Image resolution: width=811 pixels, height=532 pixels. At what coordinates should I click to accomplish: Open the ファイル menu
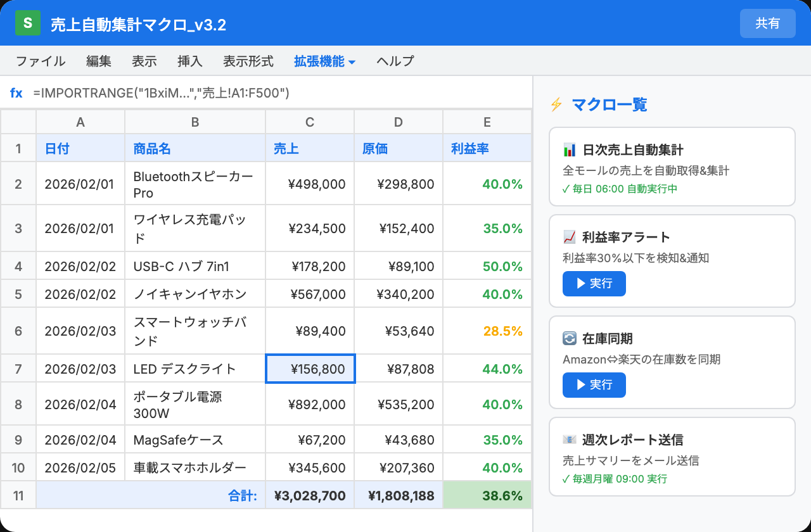click(40, 61)
